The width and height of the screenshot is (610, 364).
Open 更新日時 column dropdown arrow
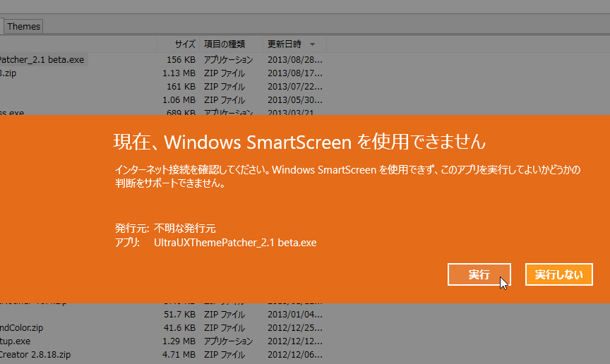point(312,44)
